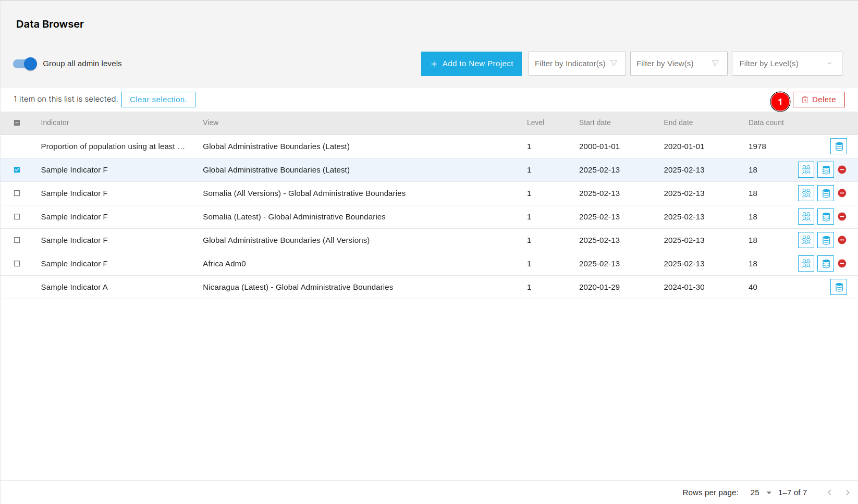This screenshot has width=858, height=504.
Task: Click end date 2024-01-30
Action: point(684,287)
